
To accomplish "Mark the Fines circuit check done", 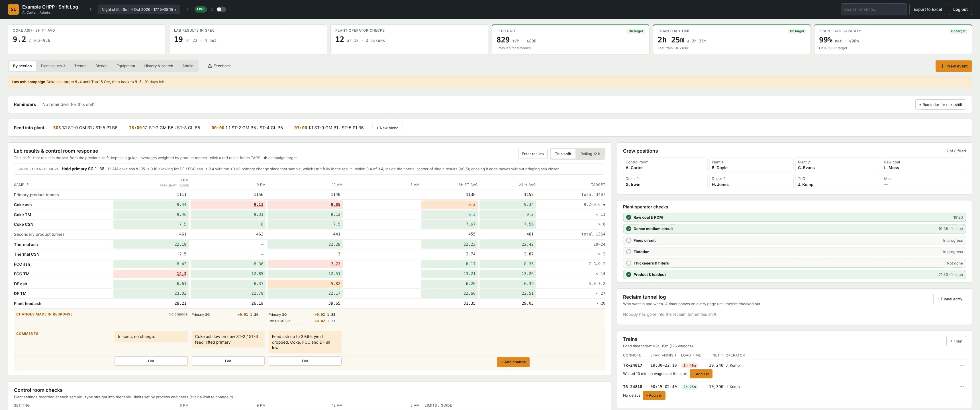I will 628,240.
